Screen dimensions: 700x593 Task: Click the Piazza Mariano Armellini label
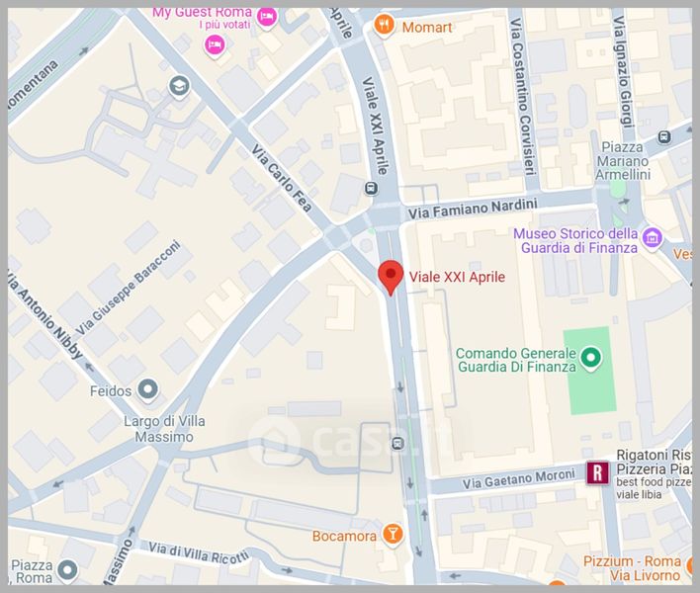click(623, 161)
